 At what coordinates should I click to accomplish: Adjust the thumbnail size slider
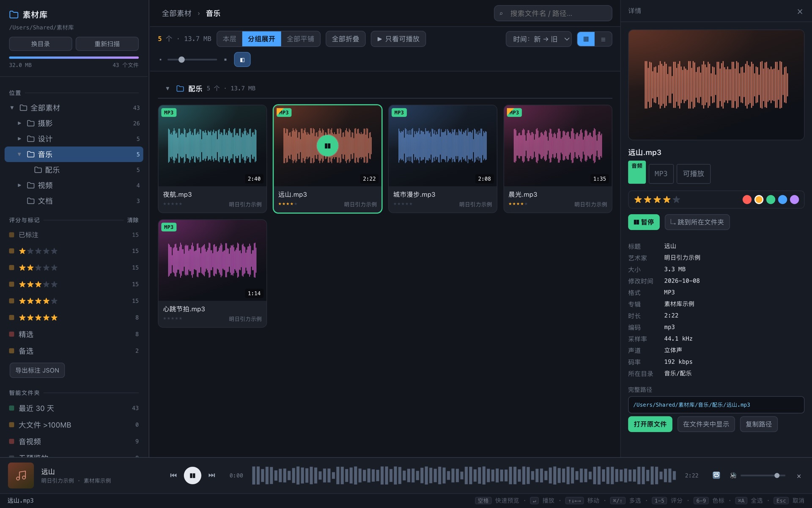[x=192, y=60]
